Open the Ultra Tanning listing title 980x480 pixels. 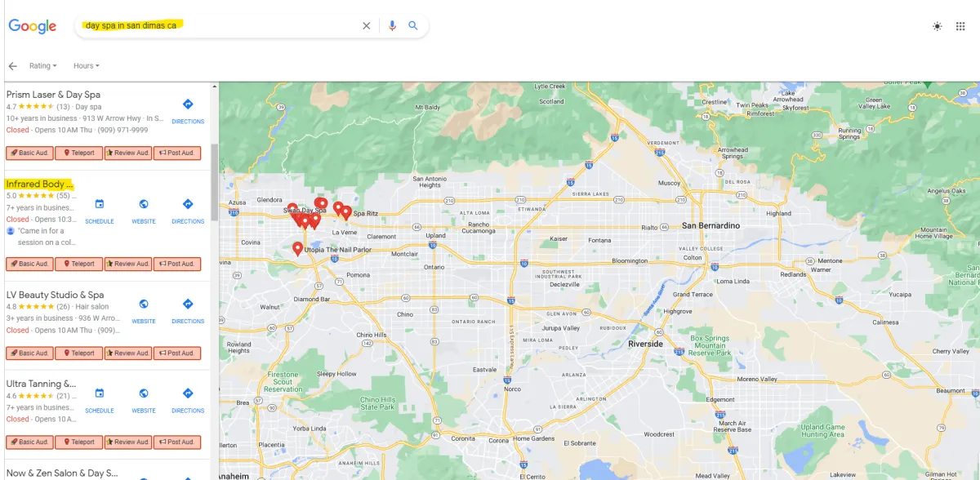(41, 384)
